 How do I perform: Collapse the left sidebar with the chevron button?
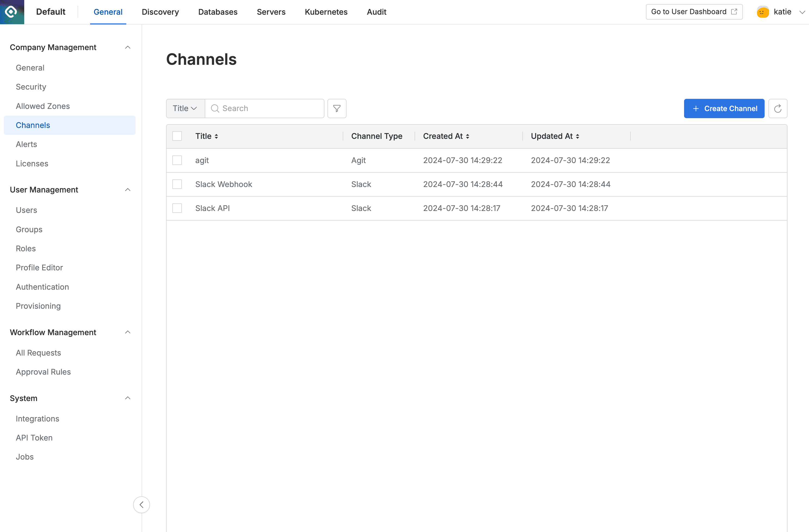pyautogui.click(x=142, y=505)
